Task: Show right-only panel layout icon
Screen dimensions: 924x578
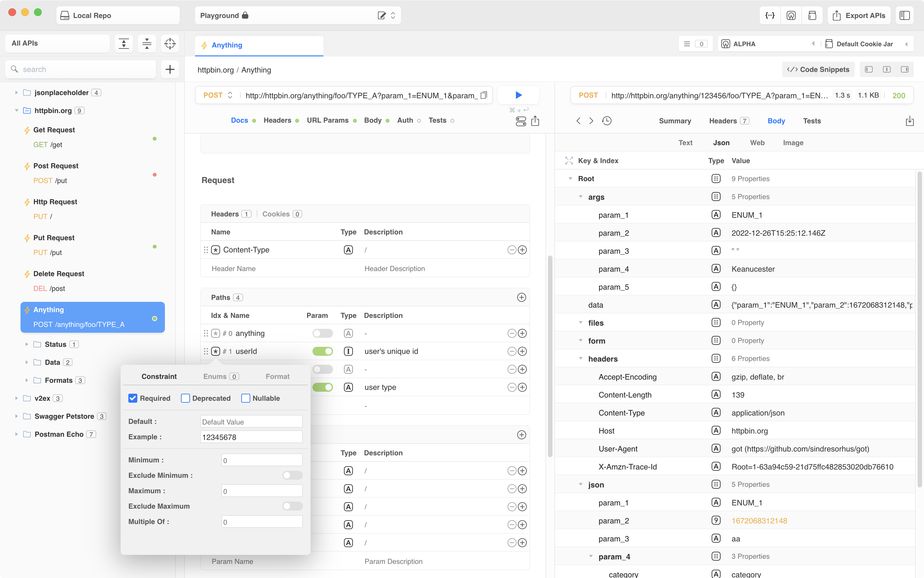Action: tap(904, 69)
